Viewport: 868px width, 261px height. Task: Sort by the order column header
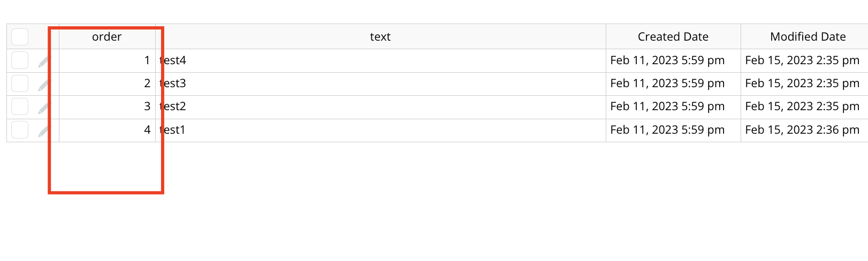pyautogui.click(x=107, y=37)
